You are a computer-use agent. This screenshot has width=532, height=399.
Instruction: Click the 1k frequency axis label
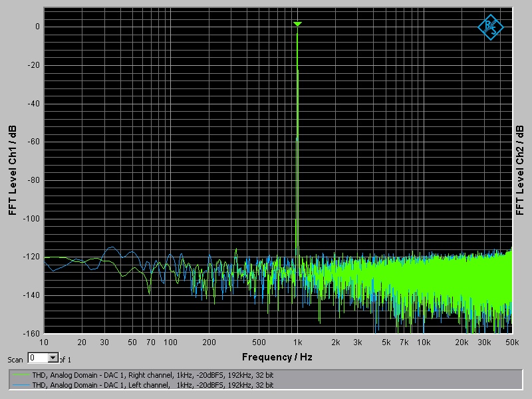[297, 342]
